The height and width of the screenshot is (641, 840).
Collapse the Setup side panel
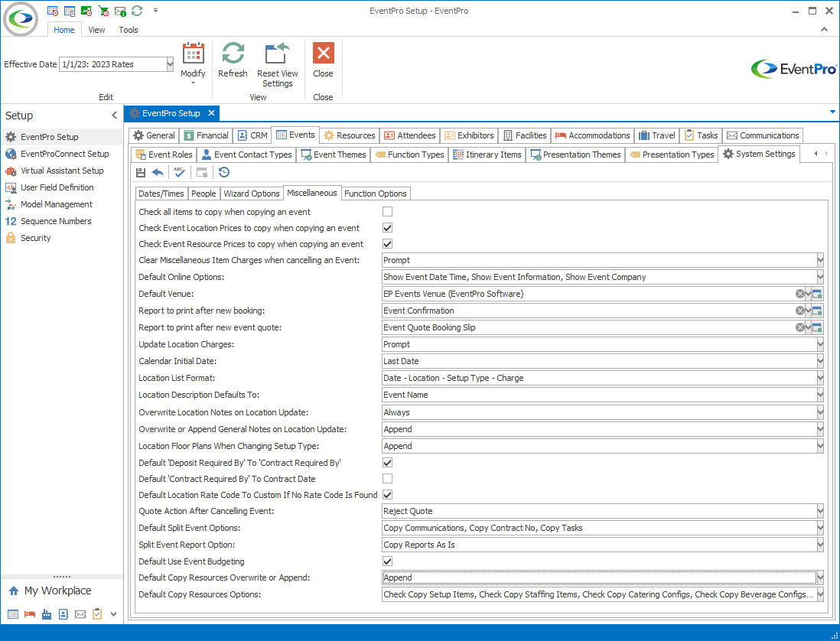tap(114, 116)
